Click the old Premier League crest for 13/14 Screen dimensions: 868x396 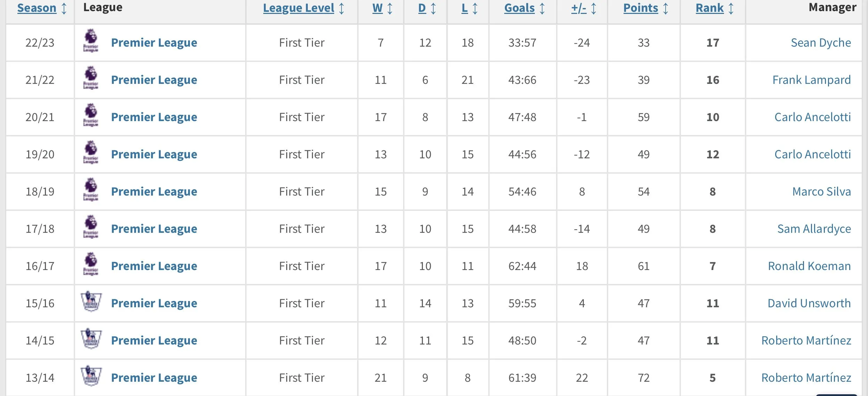(91, 376)
